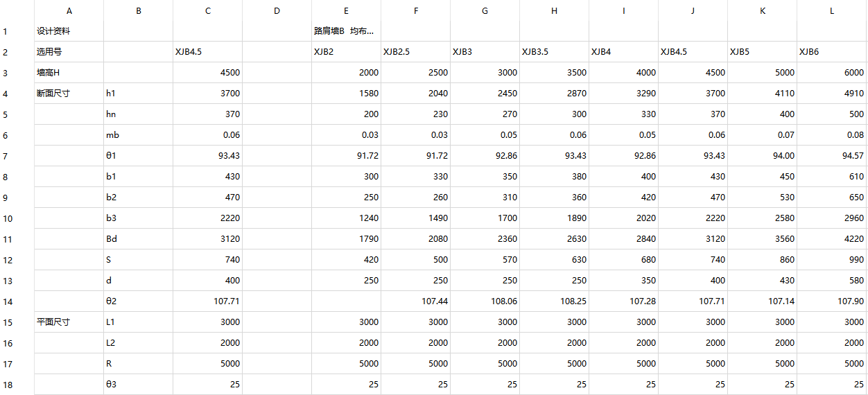Select column header L
The height and width of the screenshot is (395, 868).
[x=832, y=10]
